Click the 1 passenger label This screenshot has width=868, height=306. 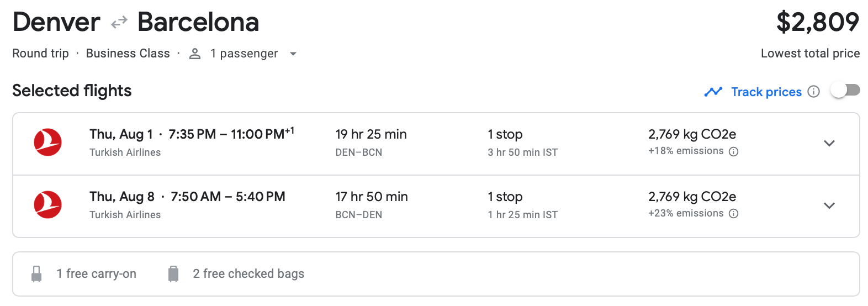[x=244, y=54]
